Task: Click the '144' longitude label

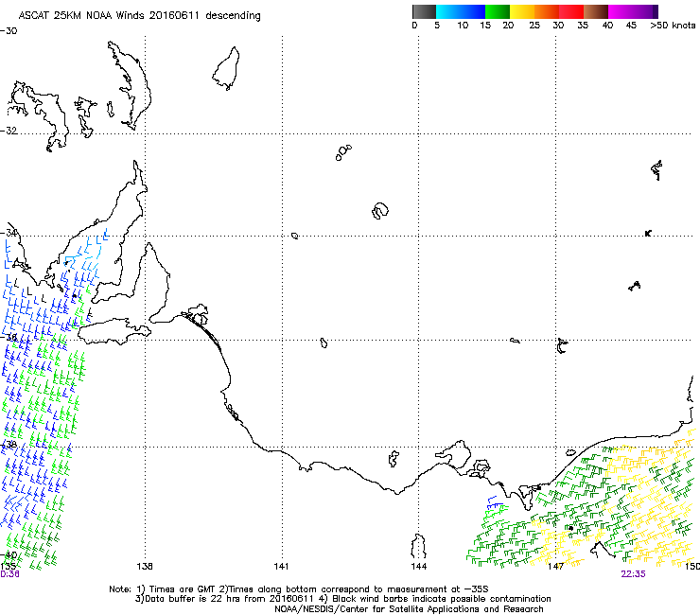Action: point(419,567)
